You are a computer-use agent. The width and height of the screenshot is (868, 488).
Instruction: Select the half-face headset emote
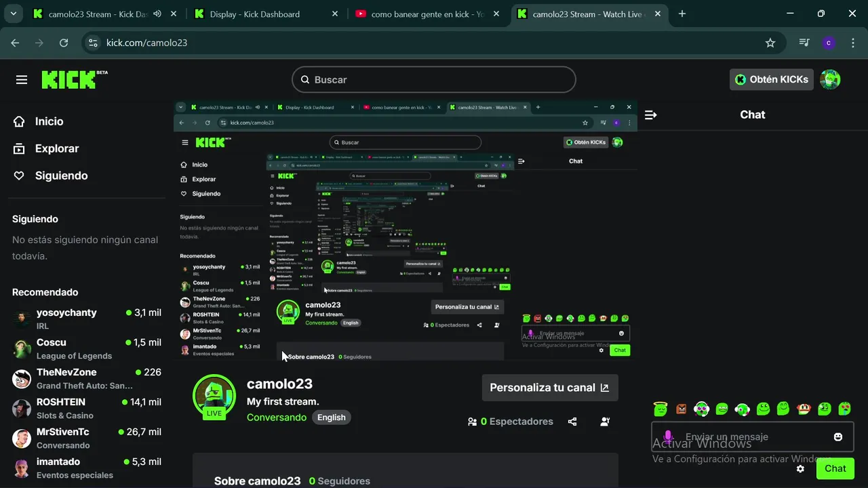coord(743,409)
